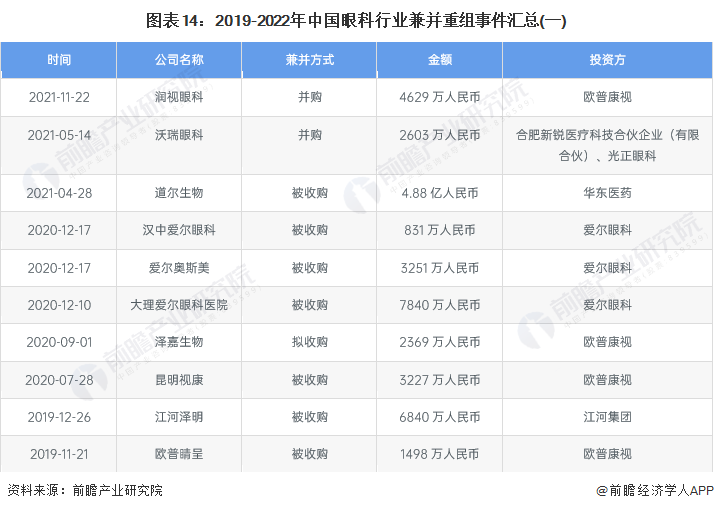This screenshot has height=511, width=714.
Task: Click 被收购 in the 江河泽明 row
Action: click(x=309, y=417)
